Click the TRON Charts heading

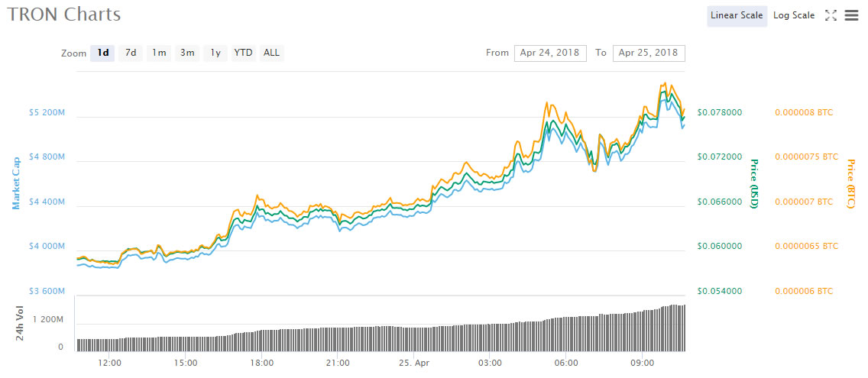tap(63, 15)
